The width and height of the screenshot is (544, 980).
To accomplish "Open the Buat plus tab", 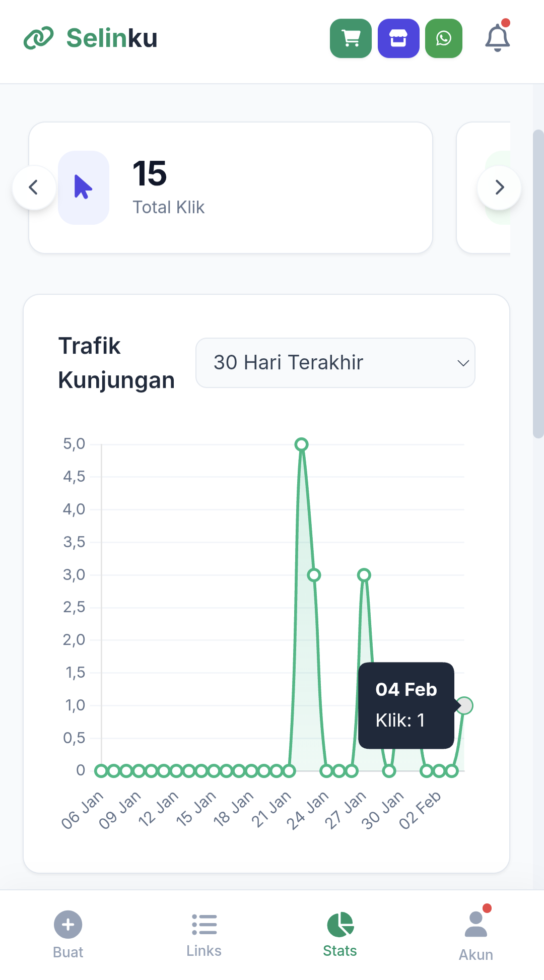I will 68,934.
